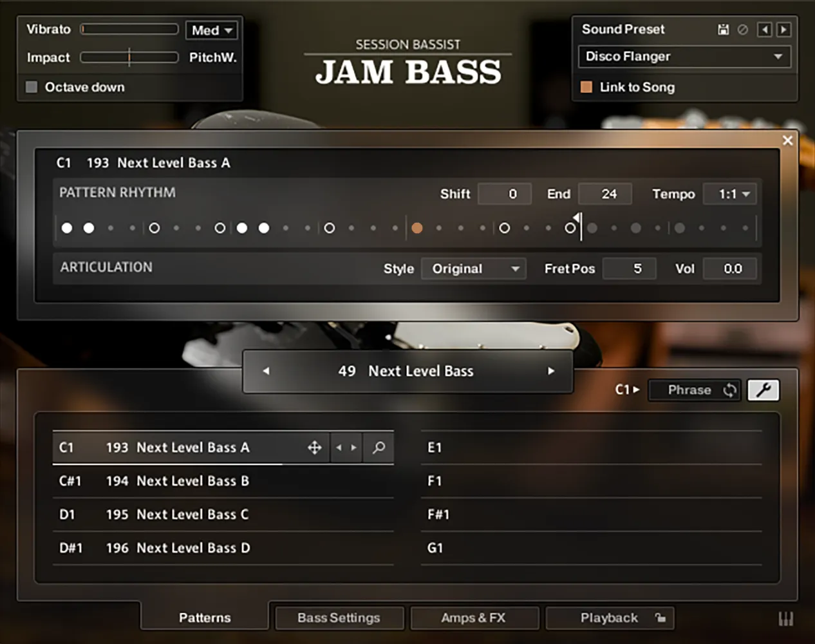
Task: Click the magnifier to browse patterns
Action: coord(379,448)
